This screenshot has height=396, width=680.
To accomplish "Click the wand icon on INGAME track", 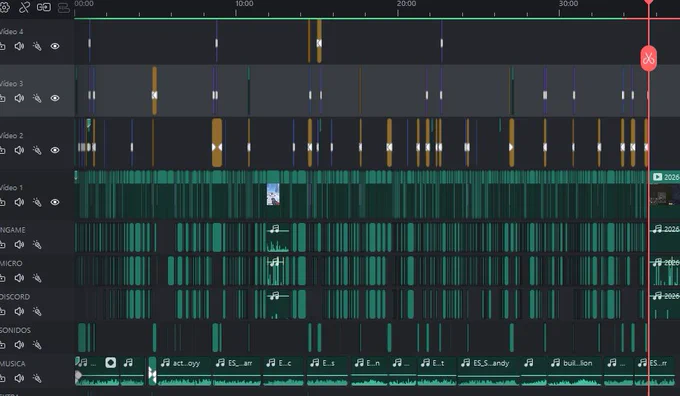I will tap(37, 245).
